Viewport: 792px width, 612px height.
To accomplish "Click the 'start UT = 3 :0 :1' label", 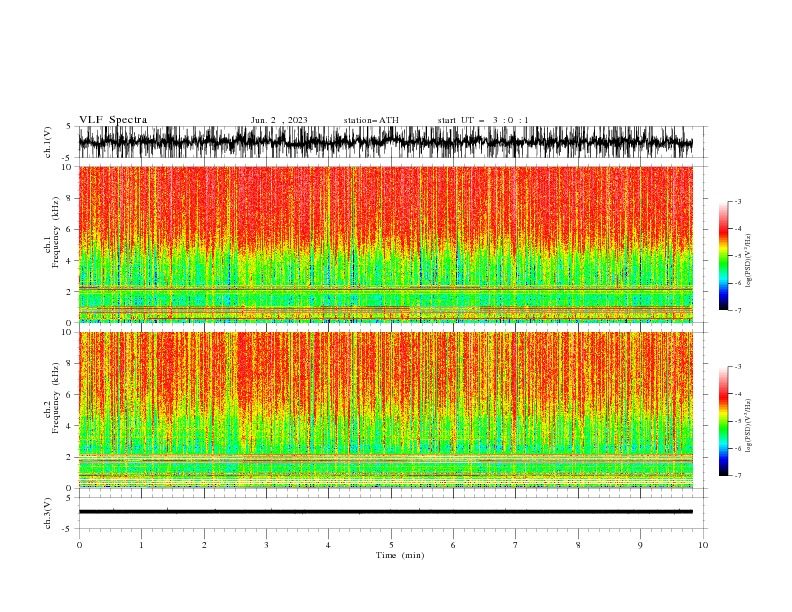I will tap(483, 120).
